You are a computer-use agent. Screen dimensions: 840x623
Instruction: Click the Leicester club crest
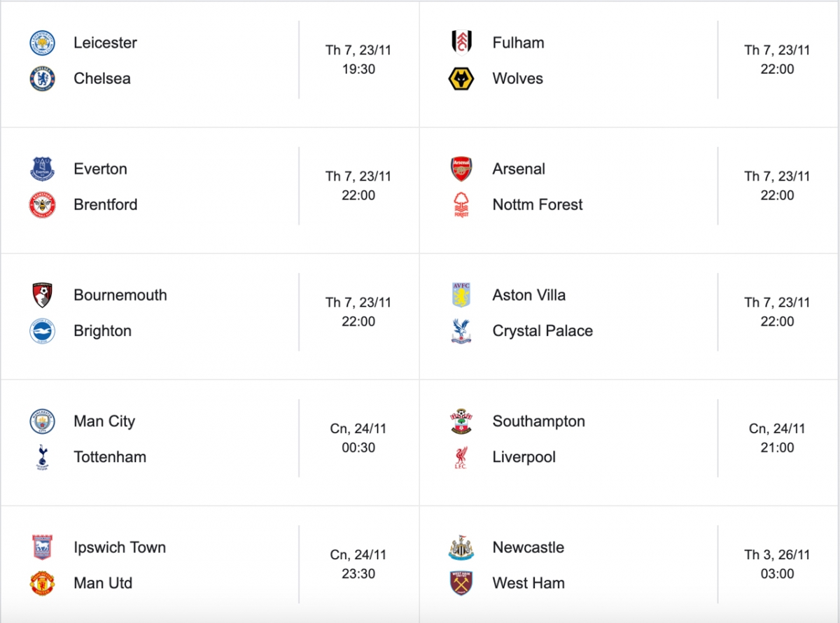(x=42, y=43)
